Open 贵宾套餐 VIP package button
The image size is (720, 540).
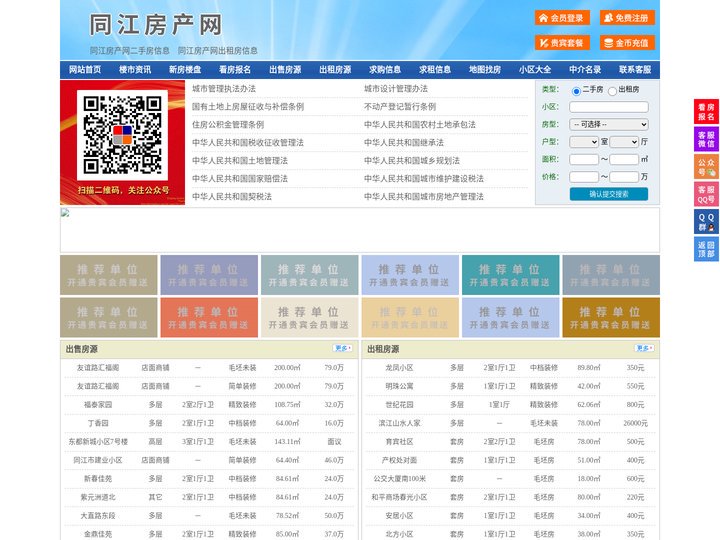[562, 43]
